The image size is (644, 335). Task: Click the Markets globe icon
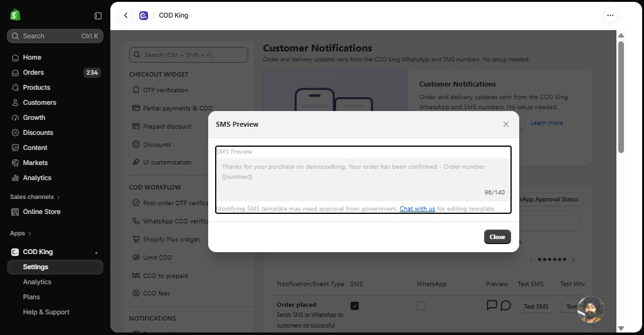tap(15, 162)
